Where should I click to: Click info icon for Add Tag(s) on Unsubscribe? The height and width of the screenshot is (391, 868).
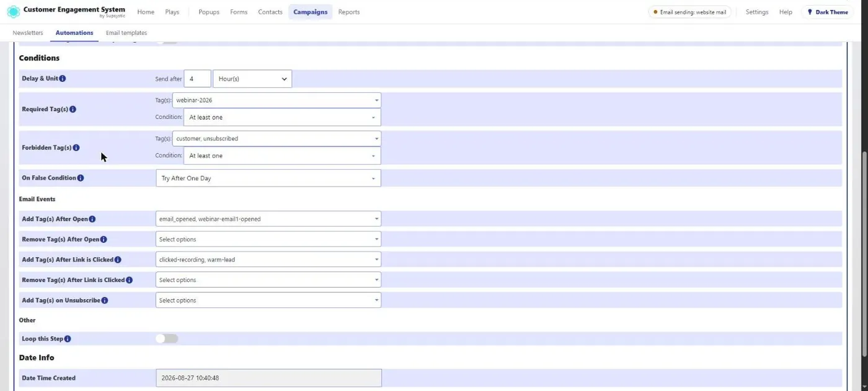[x=105, y=301]
